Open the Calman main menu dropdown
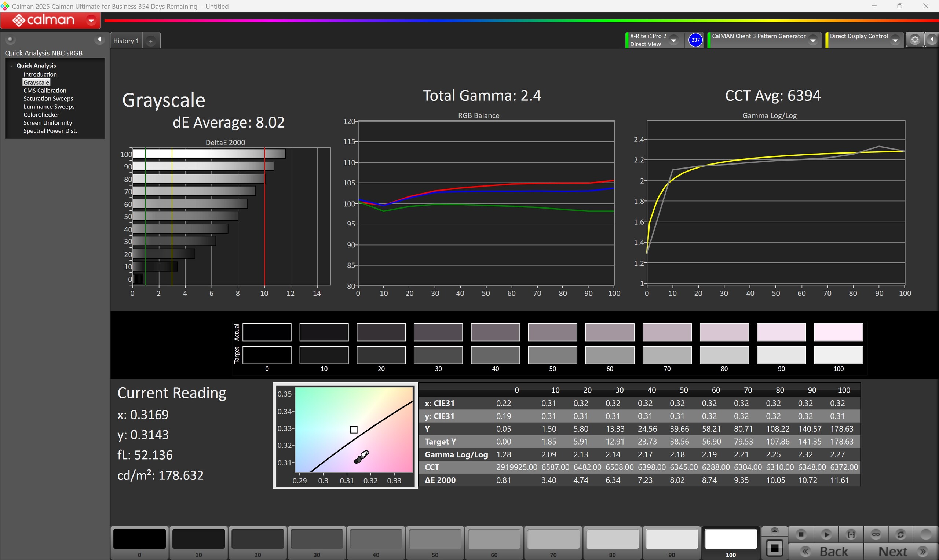The width and height of the screenshot is (939, 560). pos(91,21)
